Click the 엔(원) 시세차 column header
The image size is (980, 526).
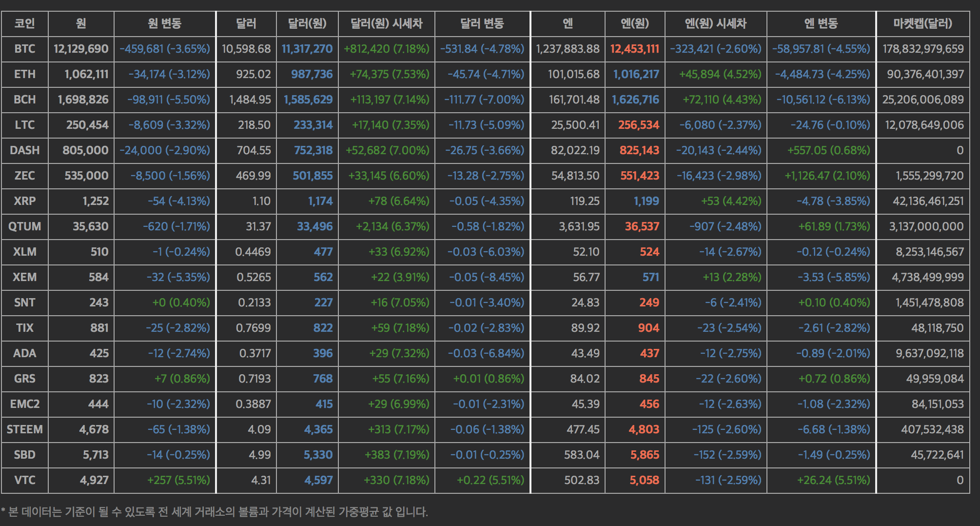716,23
